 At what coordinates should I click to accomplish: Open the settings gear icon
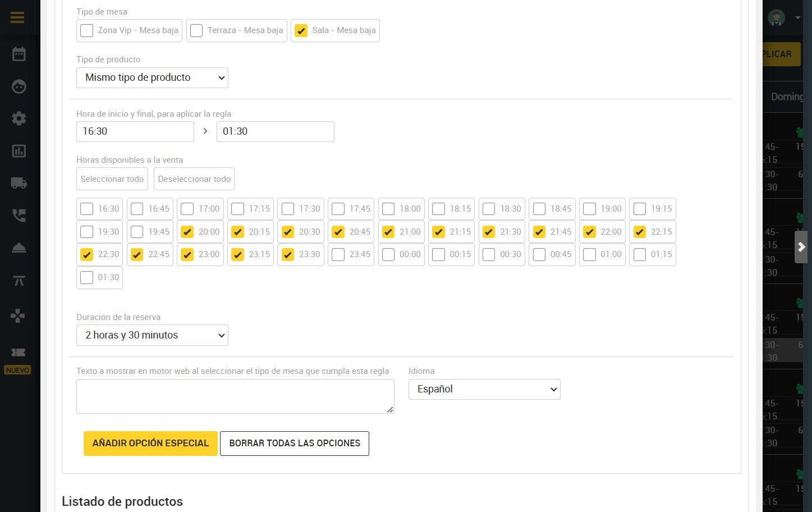[19, 118]
